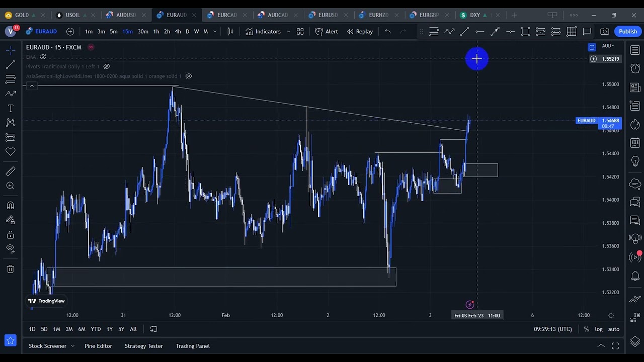Open the AUD currency dropdown
644x362 pixels.
pos(608,46)
